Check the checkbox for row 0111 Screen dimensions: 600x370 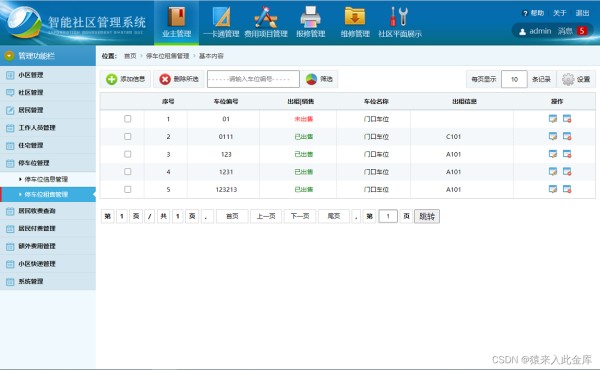tap(127, 136)
